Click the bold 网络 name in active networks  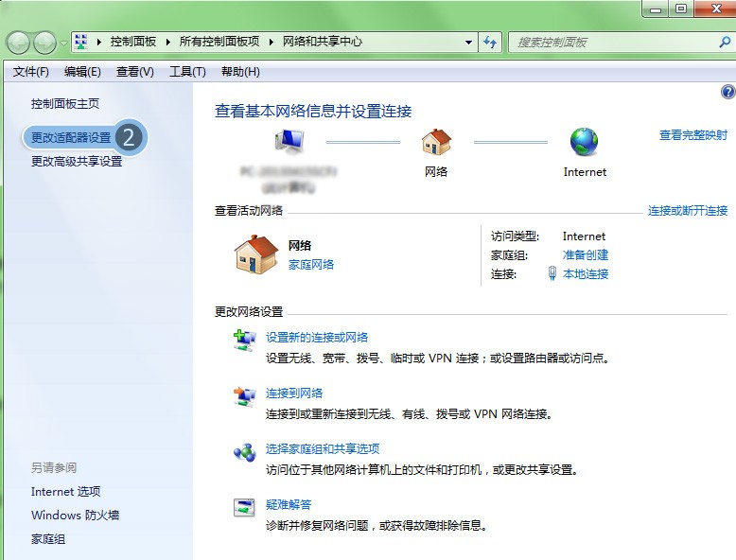[300, 246]
